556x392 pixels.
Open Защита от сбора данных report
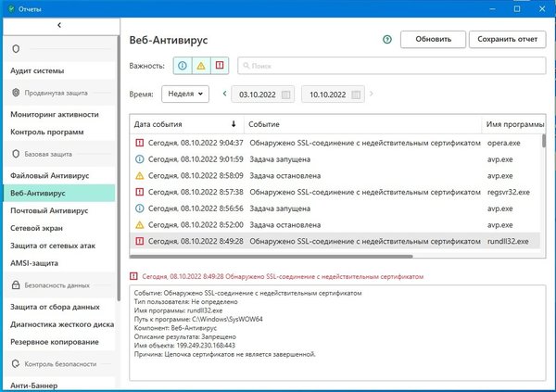(x=55, y=307)
